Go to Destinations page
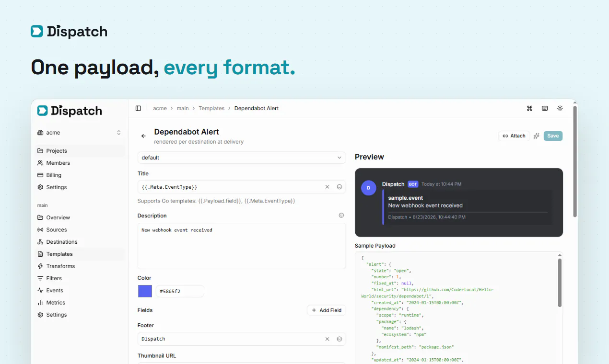The height and width of the screenshot is (364, 609). coord(80,242)
